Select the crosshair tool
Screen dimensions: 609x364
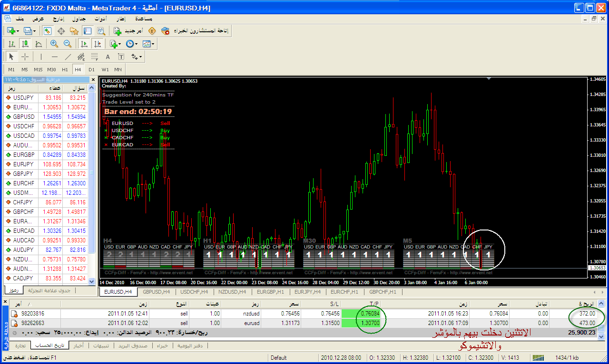pyautogui.click(x=25, y=57)
